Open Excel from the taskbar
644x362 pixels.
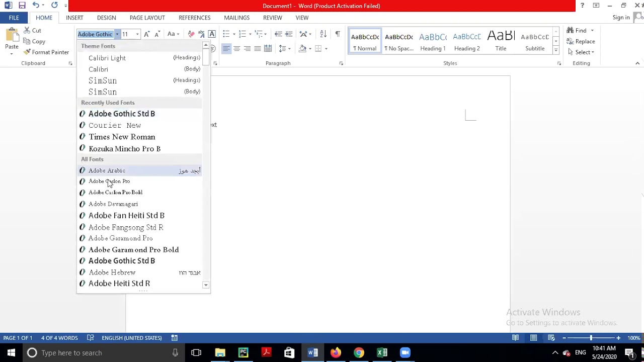point(382,353)
